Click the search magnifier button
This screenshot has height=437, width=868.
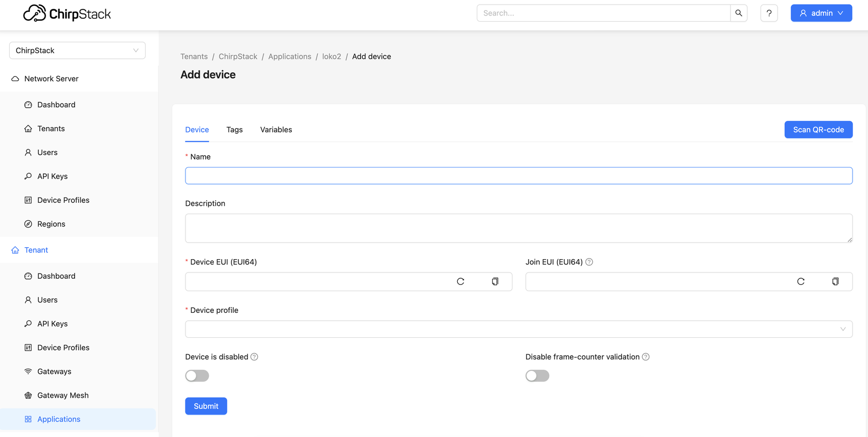point(739,13)
